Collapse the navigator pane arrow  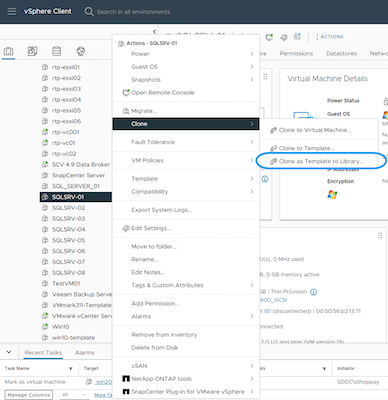point(154,32)
